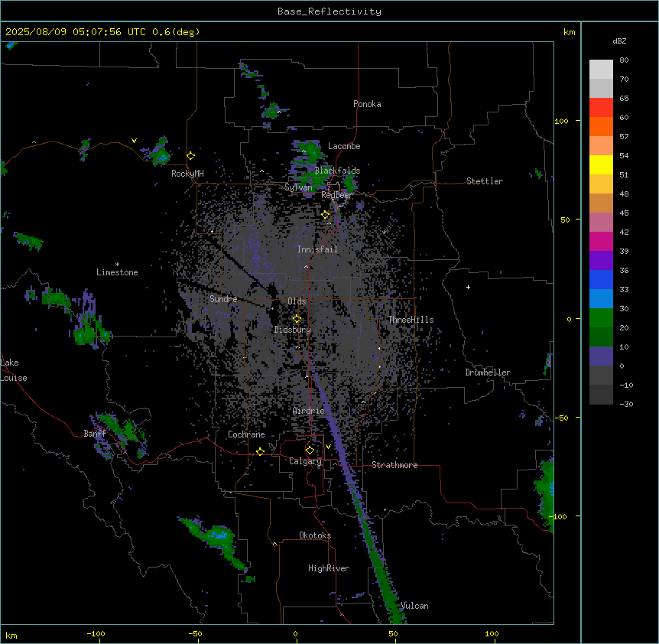The height and width of the screenshot is (644, 659).
Task: Click the Stettler city label
Action: tap(485, 181)
